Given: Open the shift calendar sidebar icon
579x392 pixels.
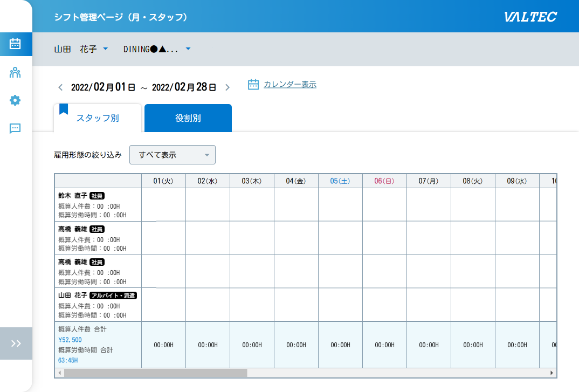Looking at the screenshot, I should pos(15,44).
